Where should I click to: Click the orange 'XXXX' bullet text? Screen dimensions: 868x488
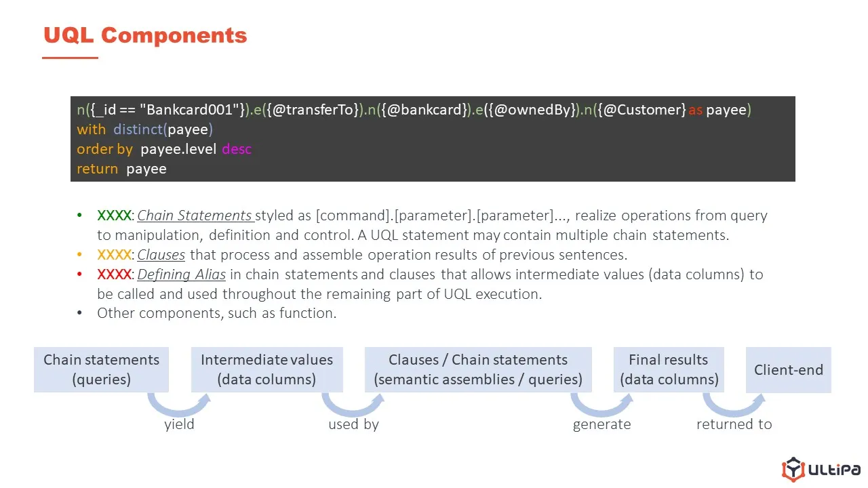point(115,255)
